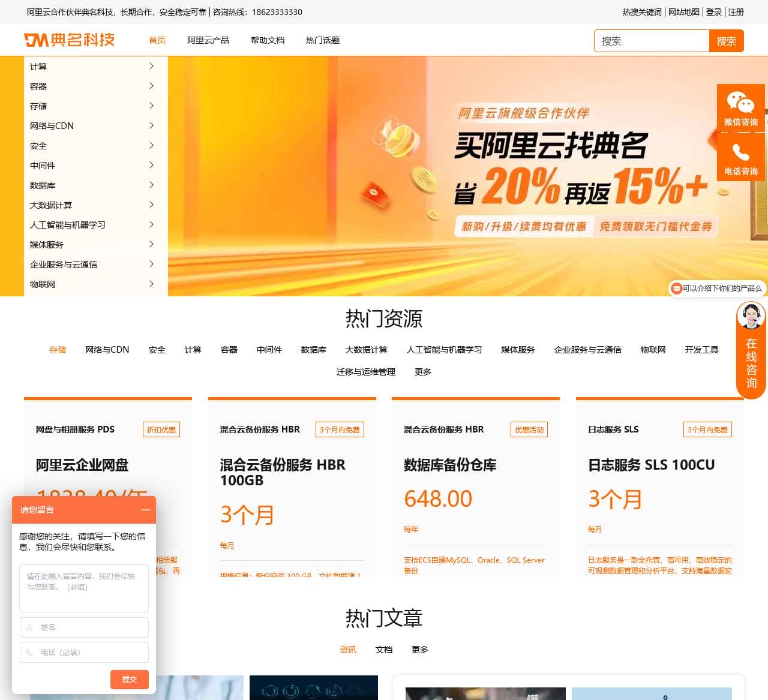Select the 物联网 resource tab
The height and width of the screenshot is (700, 768).
[653, 350]
